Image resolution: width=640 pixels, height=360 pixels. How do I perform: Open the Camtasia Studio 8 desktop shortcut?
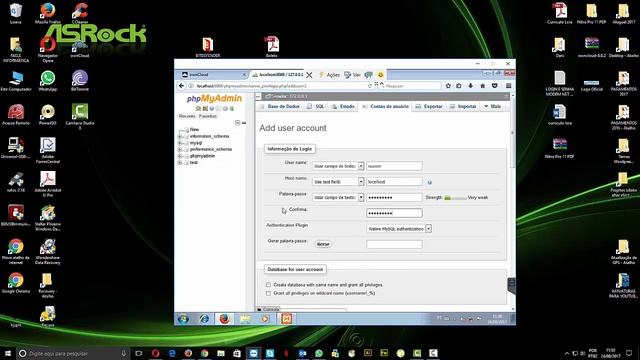click(80, 116)
